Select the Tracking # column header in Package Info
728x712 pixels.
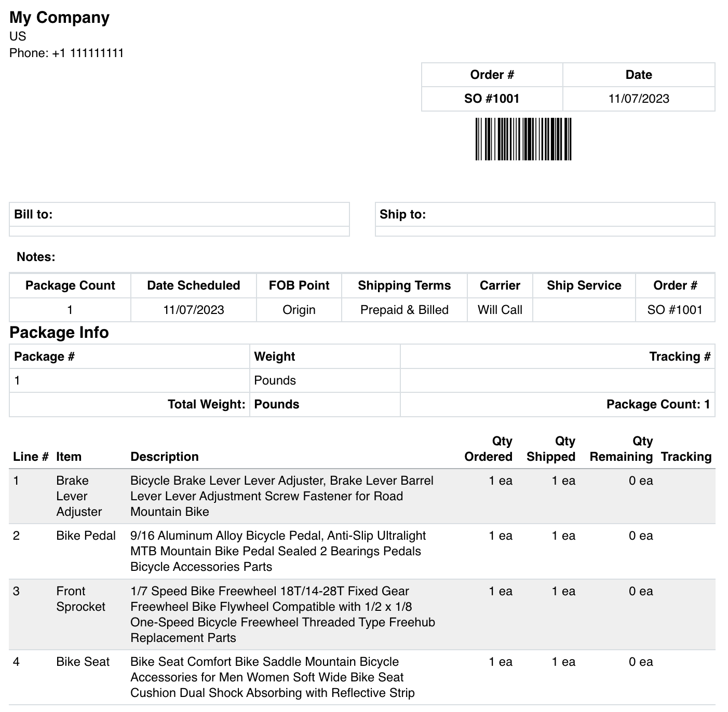click(x=680, y=357)
